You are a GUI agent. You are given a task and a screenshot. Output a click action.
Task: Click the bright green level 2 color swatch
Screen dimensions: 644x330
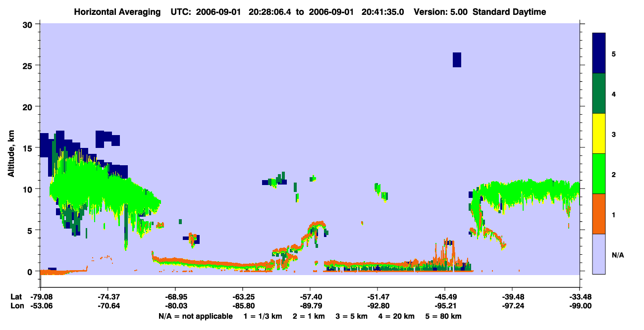[599, 174]
